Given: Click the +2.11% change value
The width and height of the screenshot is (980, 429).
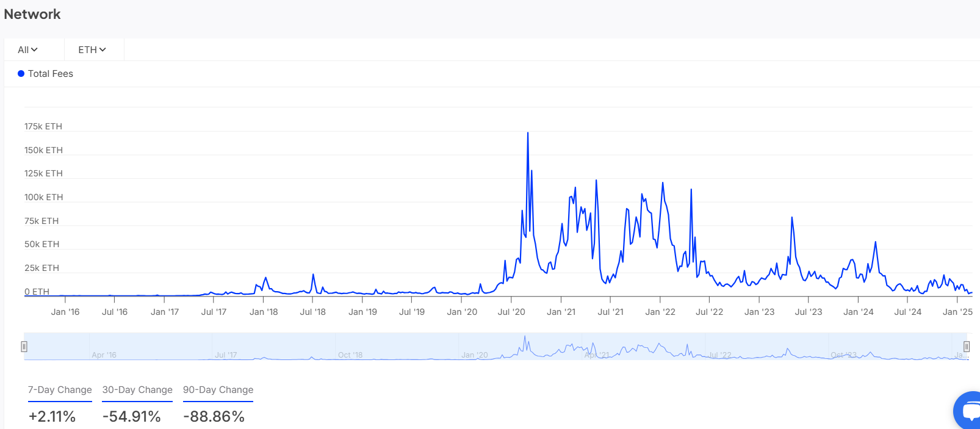Looking at the screenshot, I should click(x=52, y=417).
